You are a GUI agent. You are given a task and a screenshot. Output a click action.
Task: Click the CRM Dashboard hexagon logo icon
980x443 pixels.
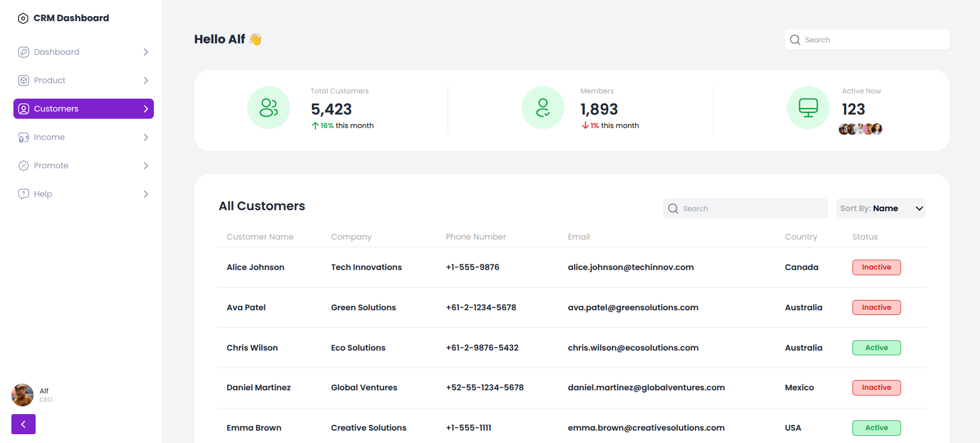click(x=23, y=19)
